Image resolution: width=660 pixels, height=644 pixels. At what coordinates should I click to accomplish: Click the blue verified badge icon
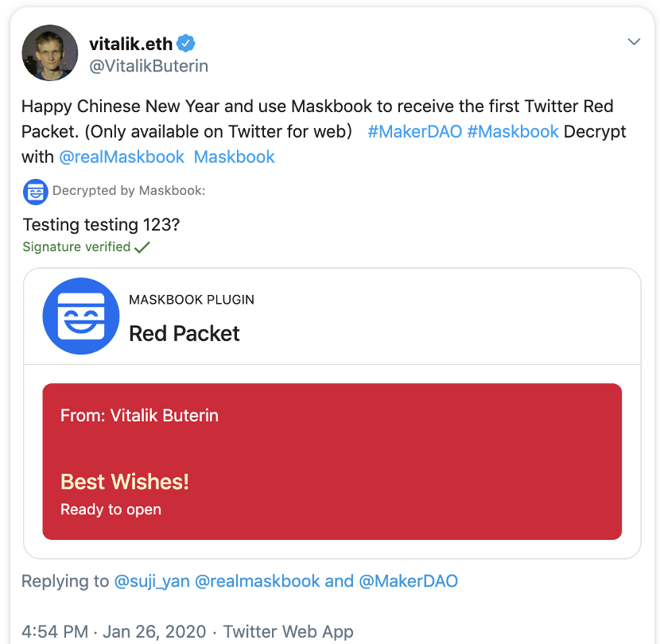185,43
